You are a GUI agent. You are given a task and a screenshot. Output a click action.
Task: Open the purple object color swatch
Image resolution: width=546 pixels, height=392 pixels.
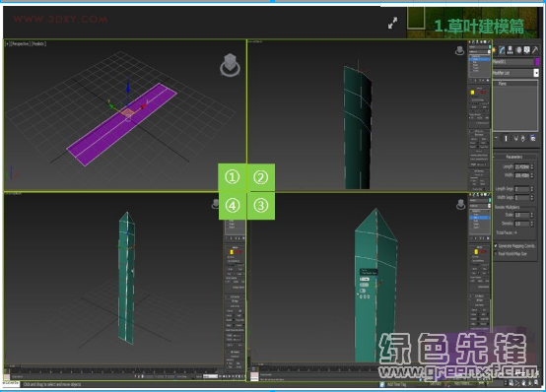537,62
